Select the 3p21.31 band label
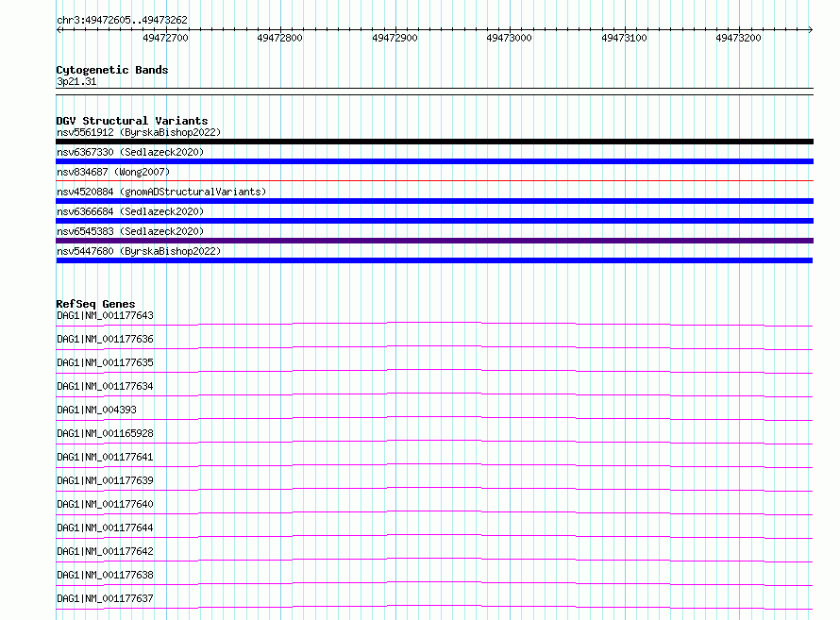 (x=76, y=81)
